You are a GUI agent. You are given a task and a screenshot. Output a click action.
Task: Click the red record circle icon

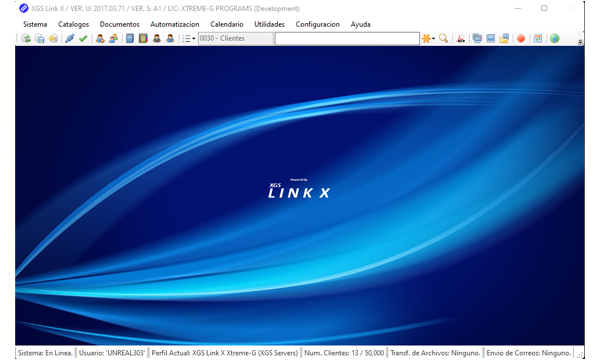pyautogui.click(x=521, y=38)
